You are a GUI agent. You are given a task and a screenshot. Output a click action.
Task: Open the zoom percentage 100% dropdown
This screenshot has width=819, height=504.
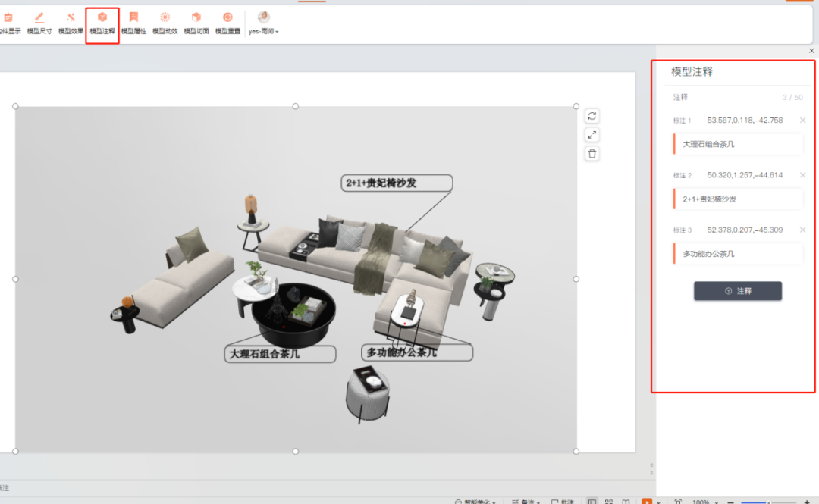click(705, 501)
